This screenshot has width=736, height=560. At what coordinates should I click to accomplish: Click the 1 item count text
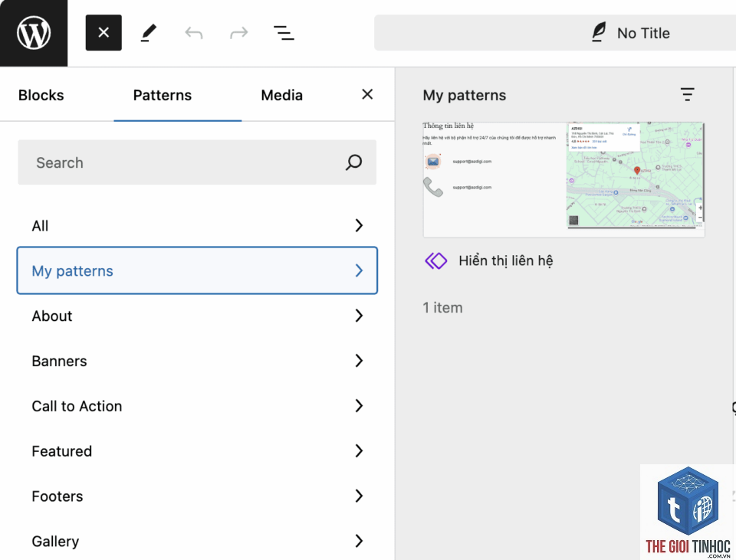(x=442, y=308)
